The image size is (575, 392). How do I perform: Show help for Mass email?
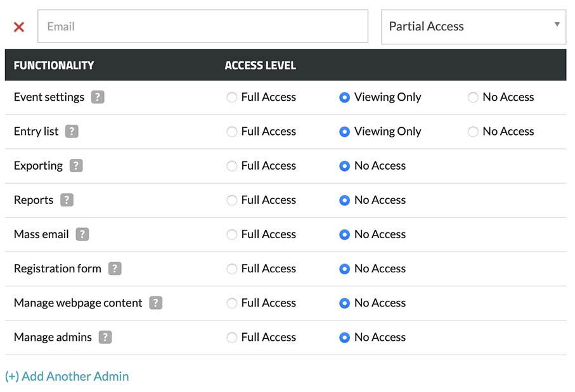click(82, 234)
